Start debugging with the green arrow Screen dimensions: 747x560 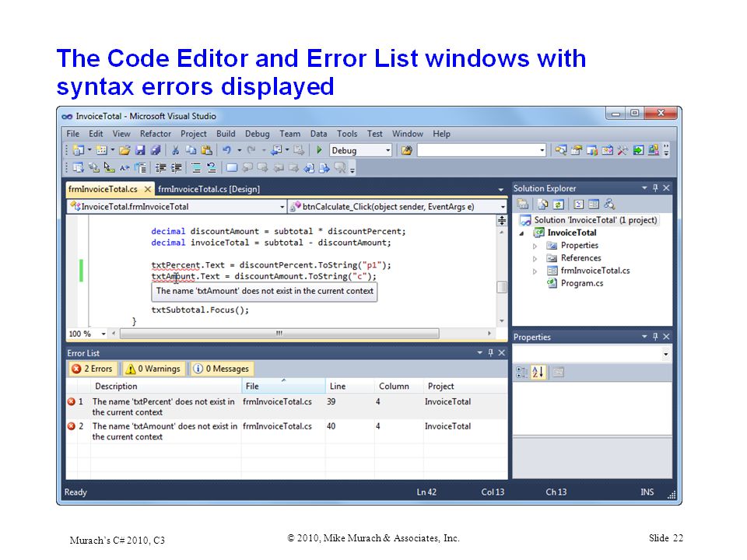[319, 150]
